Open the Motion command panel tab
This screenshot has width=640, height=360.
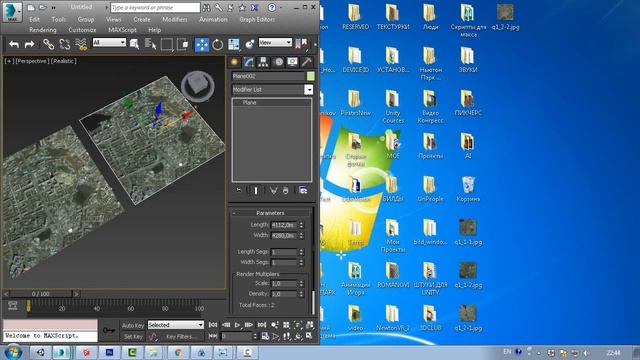(278, 62)
